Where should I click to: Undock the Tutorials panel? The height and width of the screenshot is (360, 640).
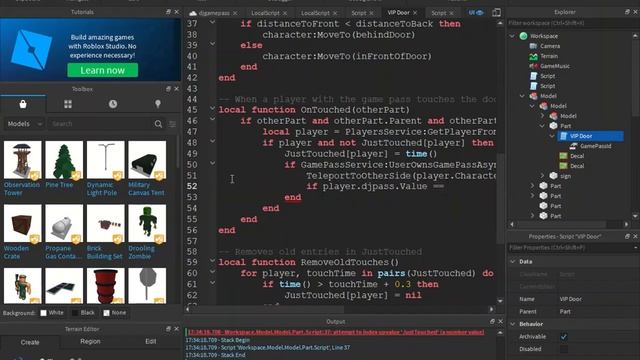(x=168, y=12)
